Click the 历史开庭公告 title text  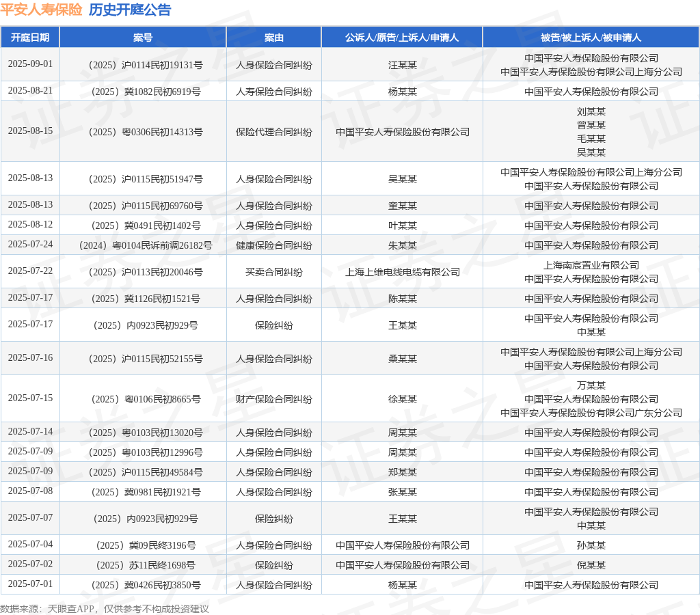pos(130,10)
